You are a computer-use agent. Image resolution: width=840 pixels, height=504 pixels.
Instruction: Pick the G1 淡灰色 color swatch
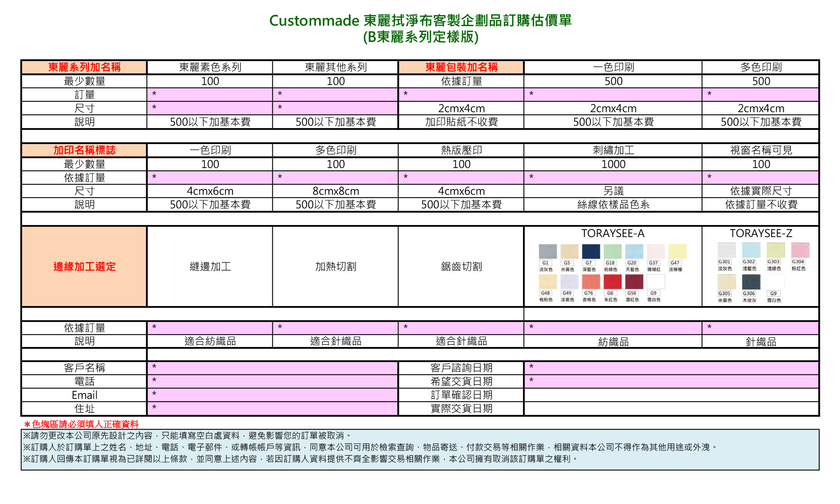[x=547, y=251]
